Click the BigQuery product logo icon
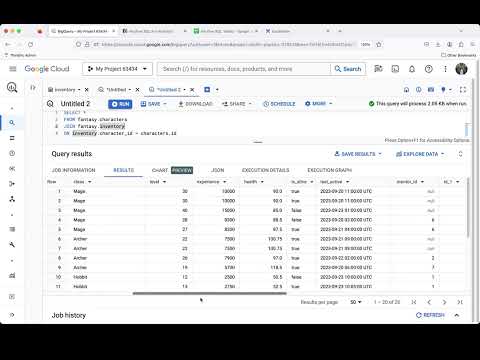Image resolution: width=480 pixels, height=360 pixels. 12,88
